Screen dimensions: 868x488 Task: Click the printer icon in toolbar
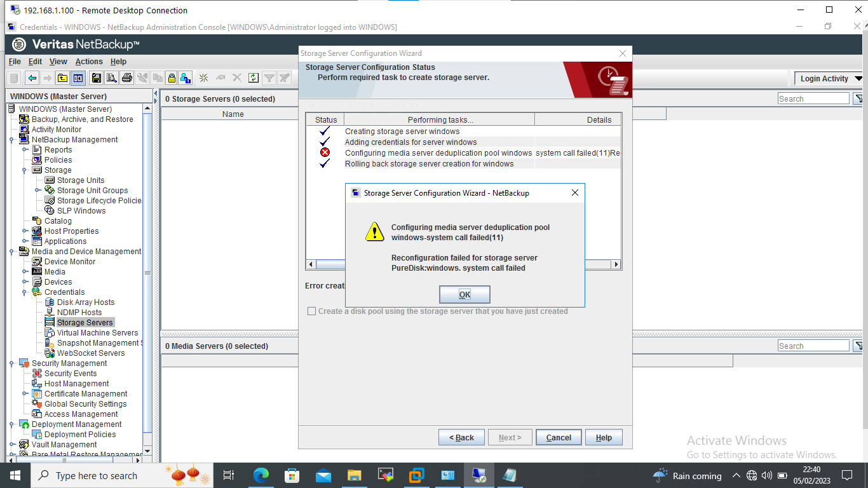(x=126, y=78)
